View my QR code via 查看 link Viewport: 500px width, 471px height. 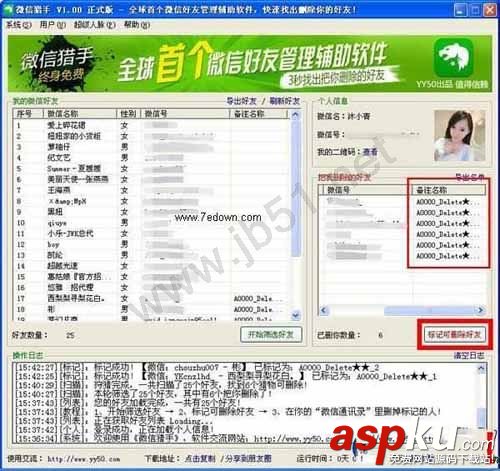(x=370, y=152)
